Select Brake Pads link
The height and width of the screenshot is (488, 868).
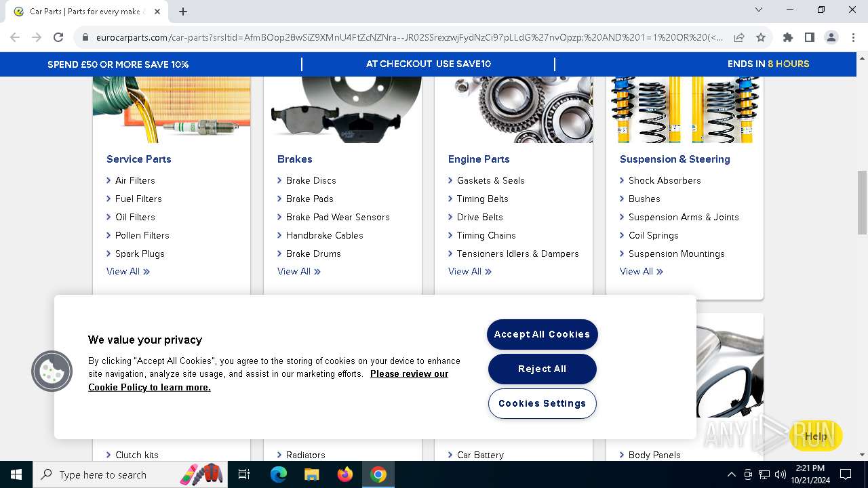[309, 199]
